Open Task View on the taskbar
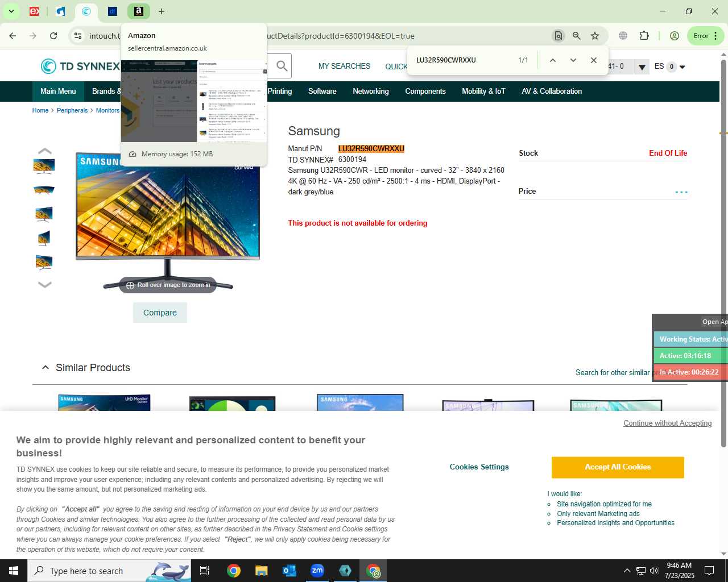 pyautogui.click(x=205, y=571)
